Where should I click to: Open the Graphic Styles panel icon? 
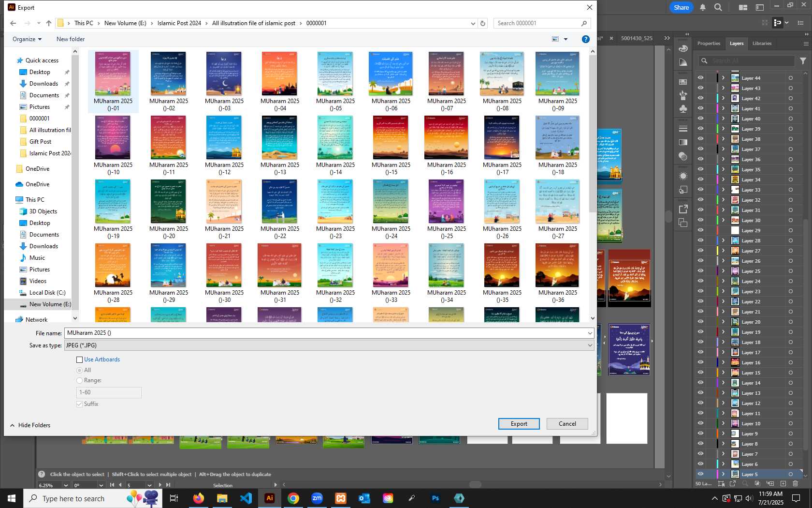683,190
